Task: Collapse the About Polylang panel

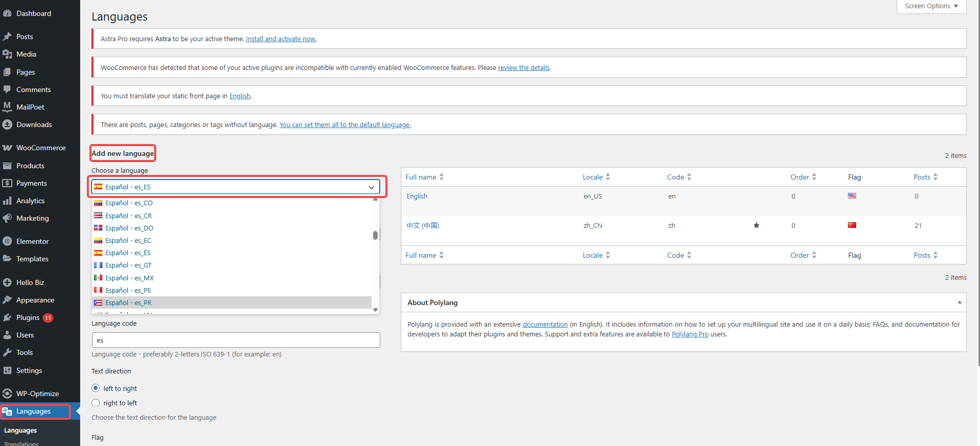Action: [x=959, y=302]
